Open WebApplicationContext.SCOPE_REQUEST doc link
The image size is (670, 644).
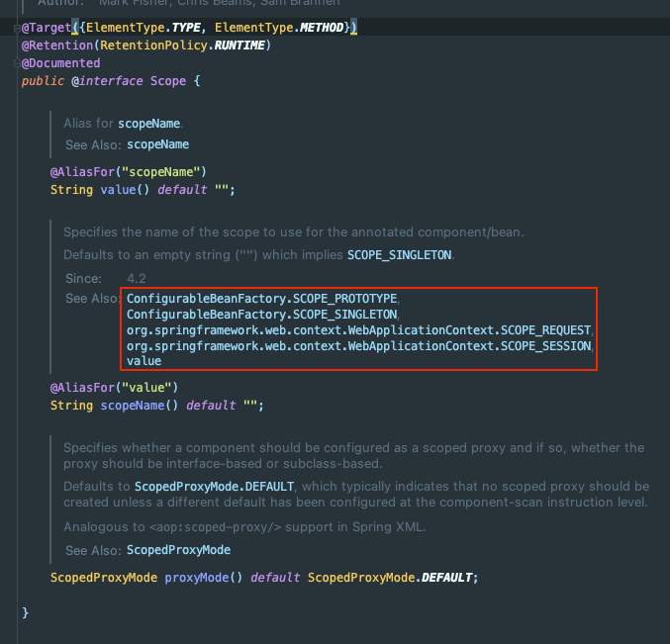point(359,330)
